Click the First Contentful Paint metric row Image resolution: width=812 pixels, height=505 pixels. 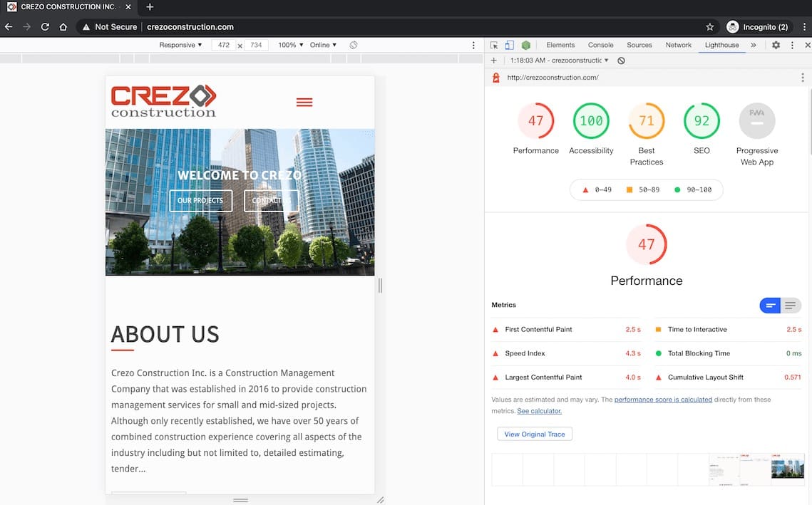tap(566, 330)
